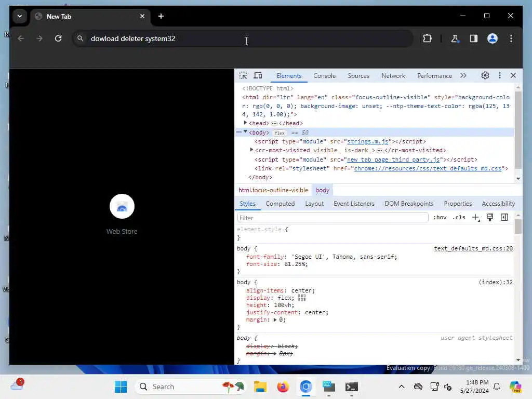Open the strings.m.js source link
Viewport: 532px width, 399px height.
(367, 141)
